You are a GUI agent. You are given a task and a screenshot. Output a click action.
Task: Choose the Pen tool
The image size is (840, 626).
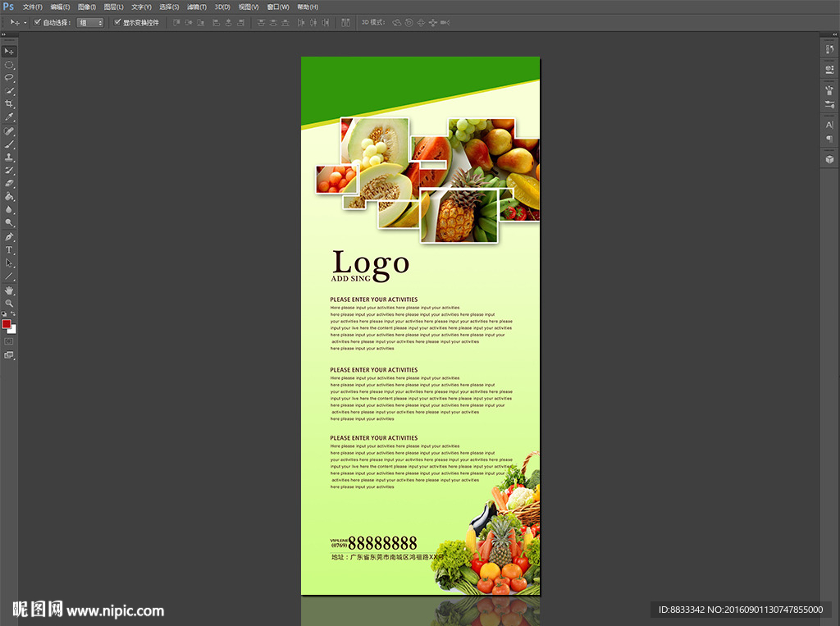tap(9, 236)
